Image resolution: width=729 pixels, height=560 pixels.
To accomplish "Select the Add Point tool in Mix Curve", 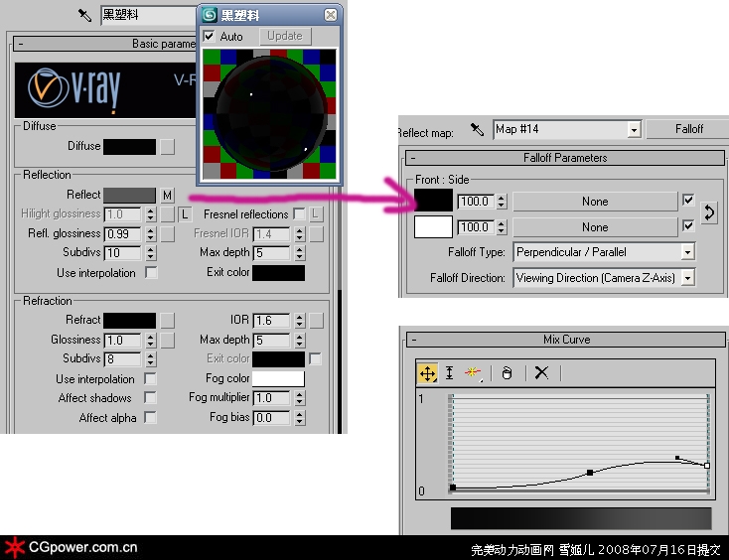I will click(x=473, y=372).
